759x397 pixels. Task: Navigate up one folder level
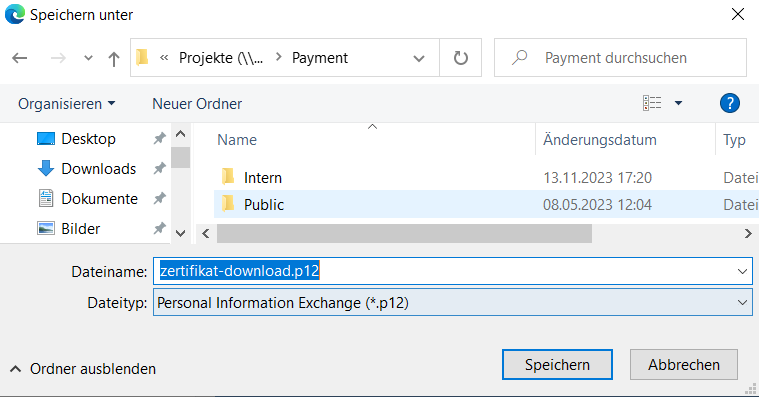click(x=114, y=59)
